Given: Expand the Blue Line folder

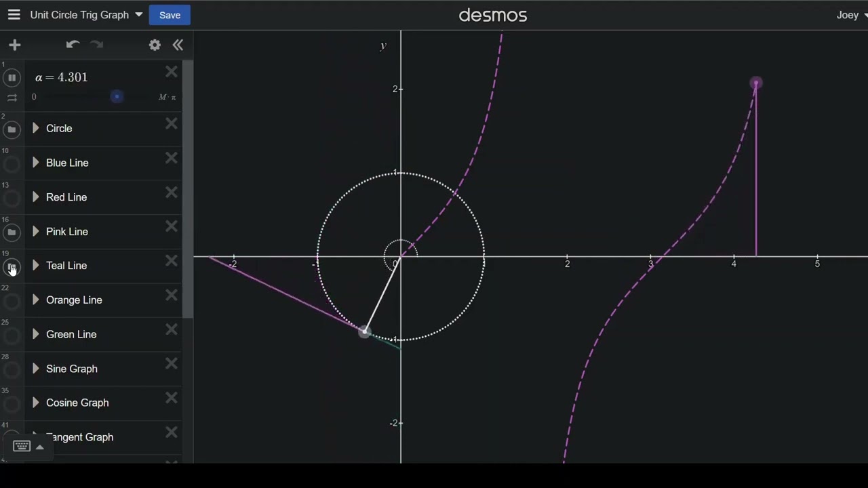Looking at the screenshot, I should (36, 163).
